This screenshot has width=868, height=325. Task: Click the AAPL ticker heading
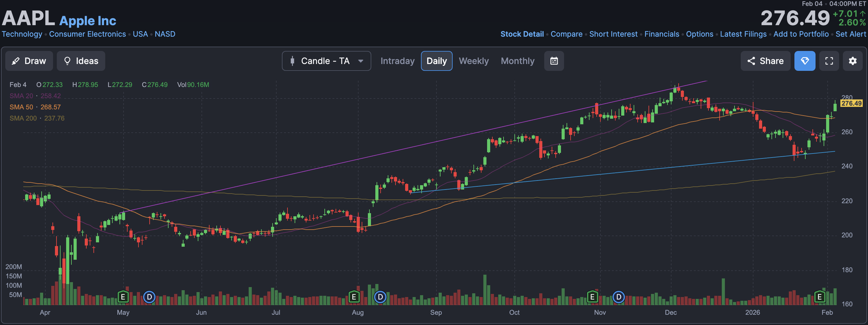click(28, 18)
